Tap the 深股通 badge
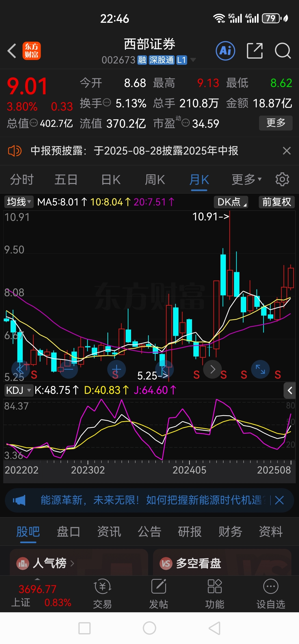Screen dimensions: 299x644 pos(162,60)
